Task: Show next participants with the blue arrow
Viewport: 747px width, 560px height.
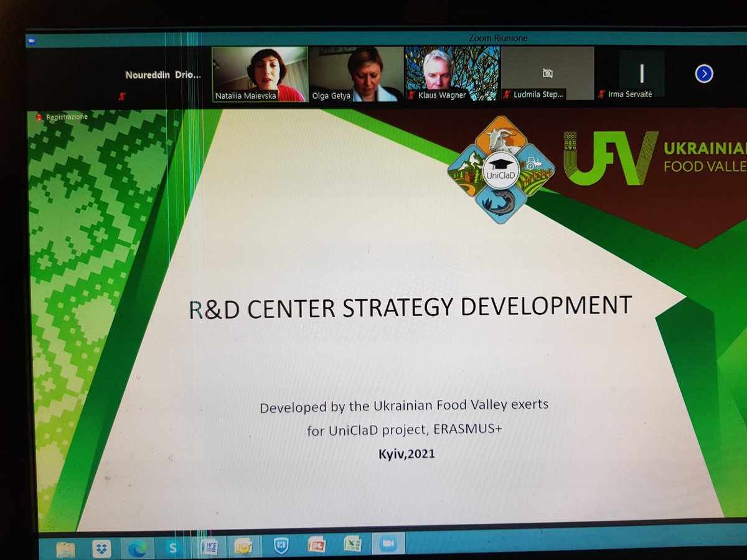Action: click(703, 75)
